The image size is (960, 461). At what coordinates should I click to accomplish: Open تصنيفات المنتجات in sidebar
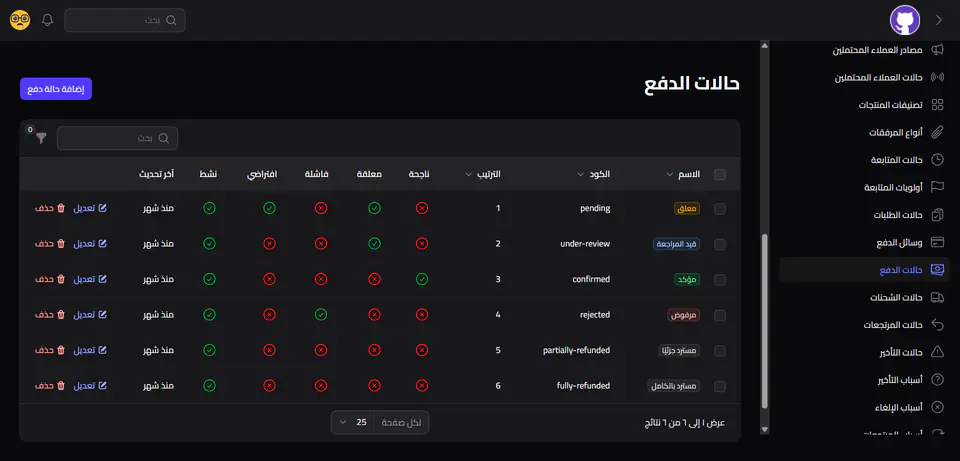890,105
